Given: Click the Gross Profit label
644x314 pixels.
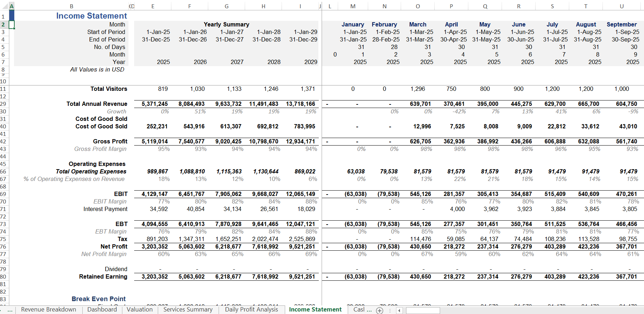Looking at the screenshot, I should tap(110, 141).
